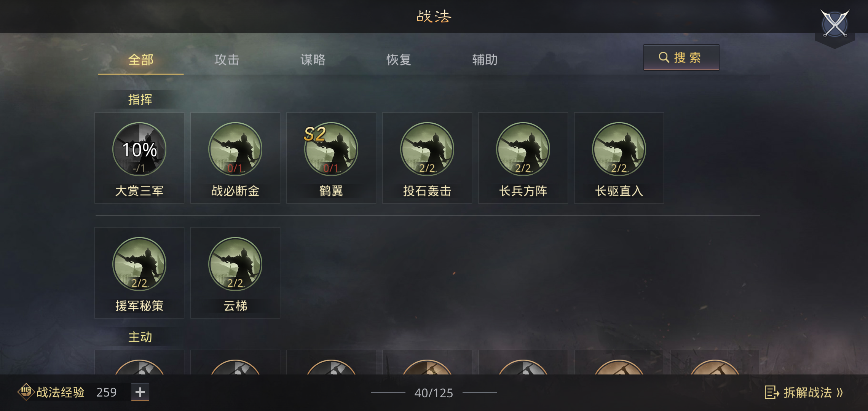
Task: Click the crossed swords close icon
Action: pyautogui.click(x=835, y=24)
